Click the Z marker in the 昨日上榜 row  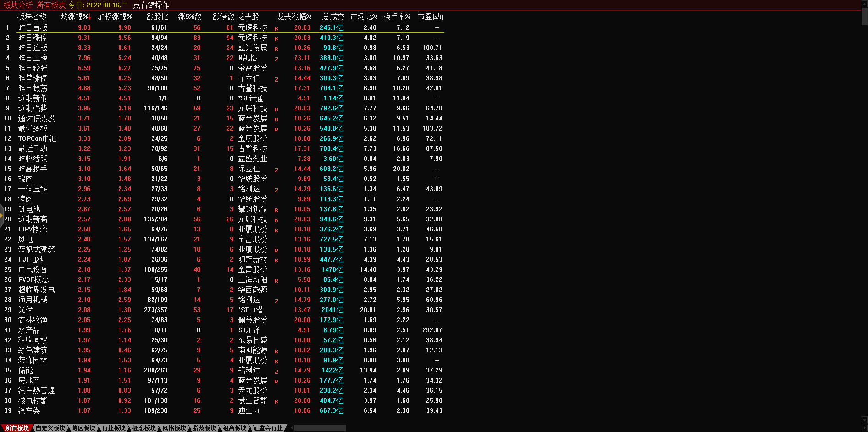pyautogui.click(x=276, y=59)
